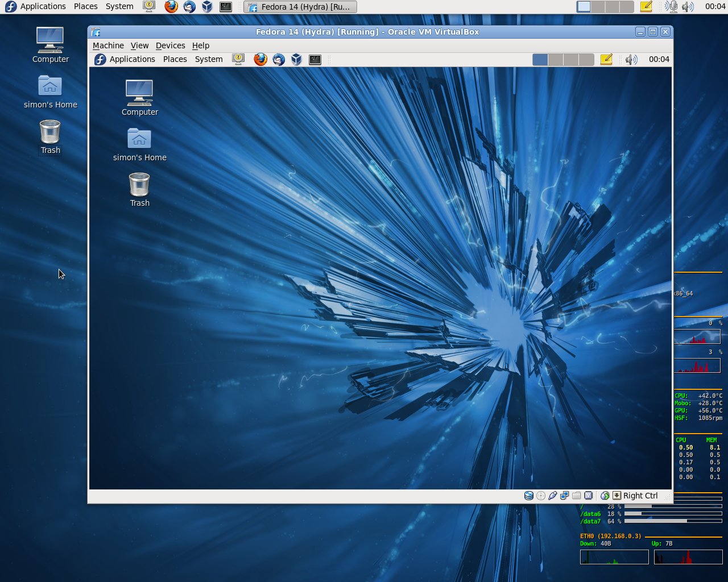Click the authorization keys icon in host panel
The height and width of the screenshot is (582, 728).
[x=149, y=7]
